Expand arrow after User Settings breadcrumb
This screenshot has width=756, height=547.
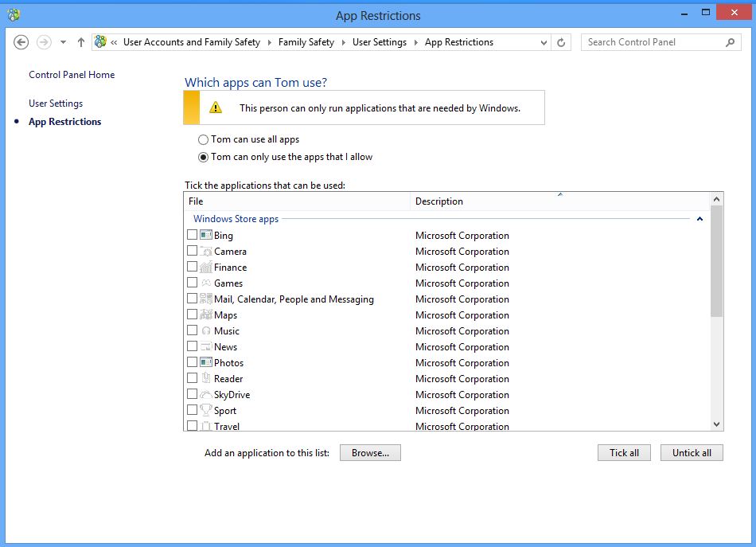[415, 42]
